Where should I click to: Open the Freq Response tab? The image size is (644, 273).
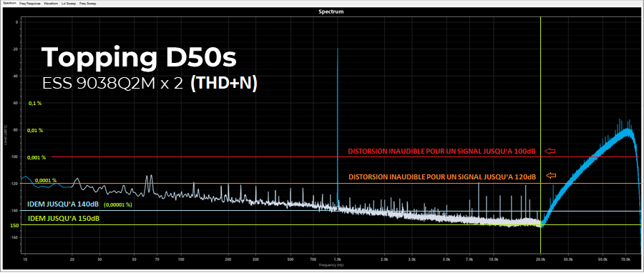click(29, 3)
